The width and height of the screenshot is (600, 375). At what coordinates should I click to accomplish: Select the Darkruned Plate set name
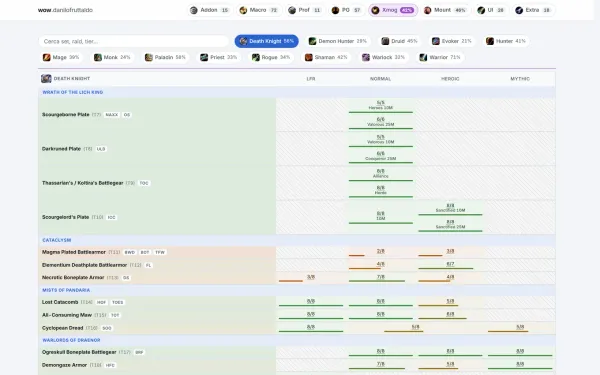click(x=61, y=149)
